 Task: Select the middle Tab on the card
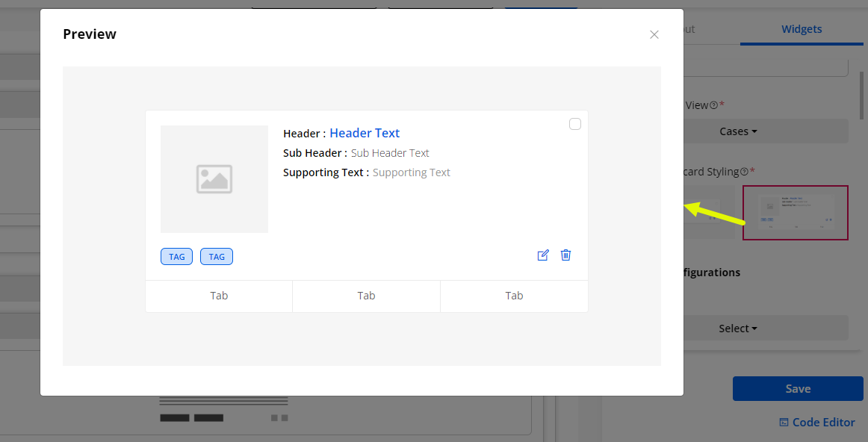(x=366, y=296)
